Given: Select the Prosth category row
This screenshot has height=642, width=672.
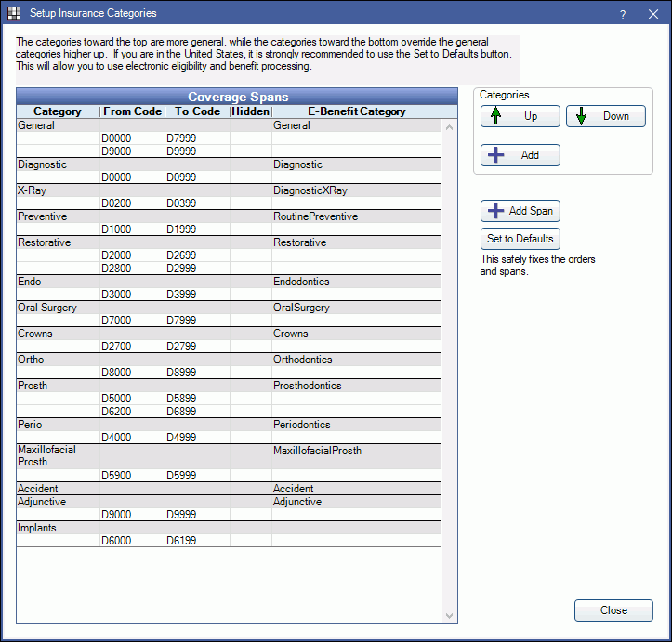Looking at the screenshot, I should (229, 386).
